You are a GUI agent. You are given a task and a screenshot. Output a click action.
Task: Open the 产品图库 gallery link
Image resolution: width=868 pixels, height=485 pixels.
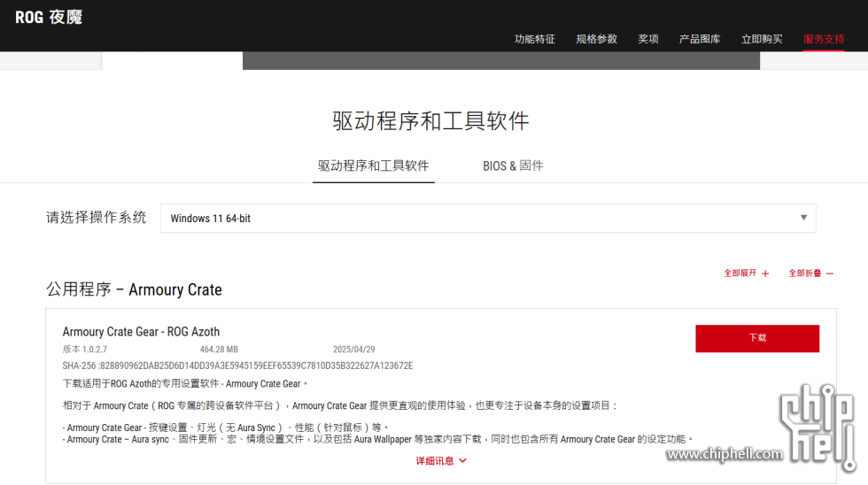pyautogui.click(x=699, y=39)
